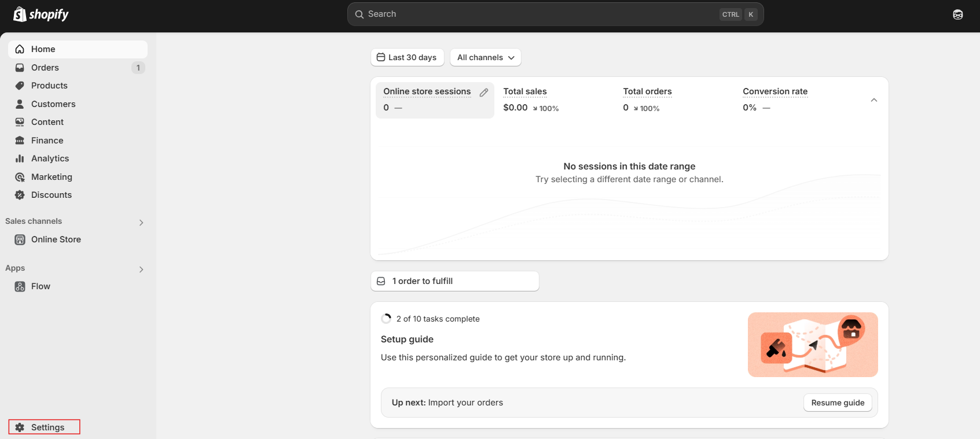Click the Online Store label

click(x=56, y=239)
